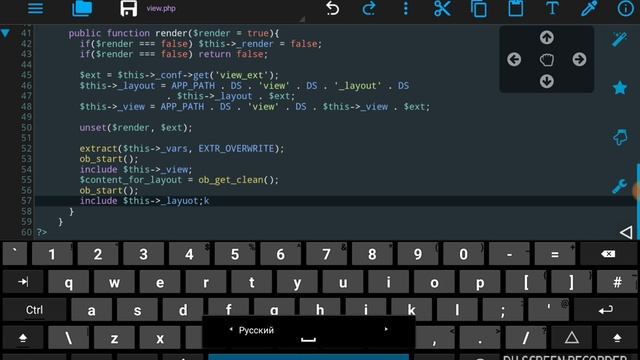Tap the number 0 key
640x360 pixels.
(x=463, y=254)
